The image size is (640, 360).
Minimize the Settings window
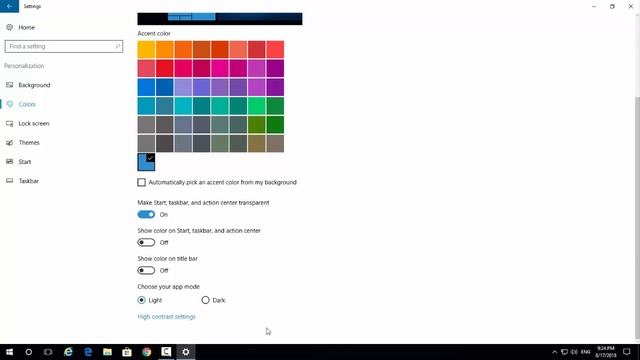[594, 6]
